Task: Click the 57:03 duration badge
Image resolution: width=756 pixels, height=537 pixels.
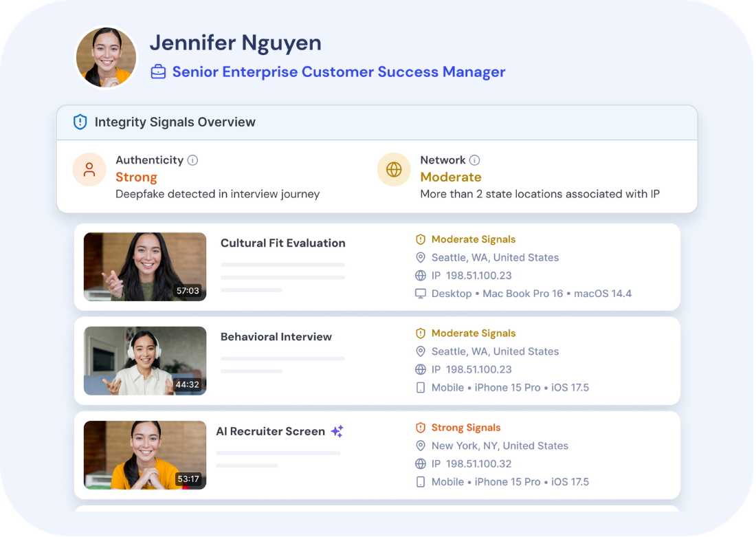Action: coord(188,291)
